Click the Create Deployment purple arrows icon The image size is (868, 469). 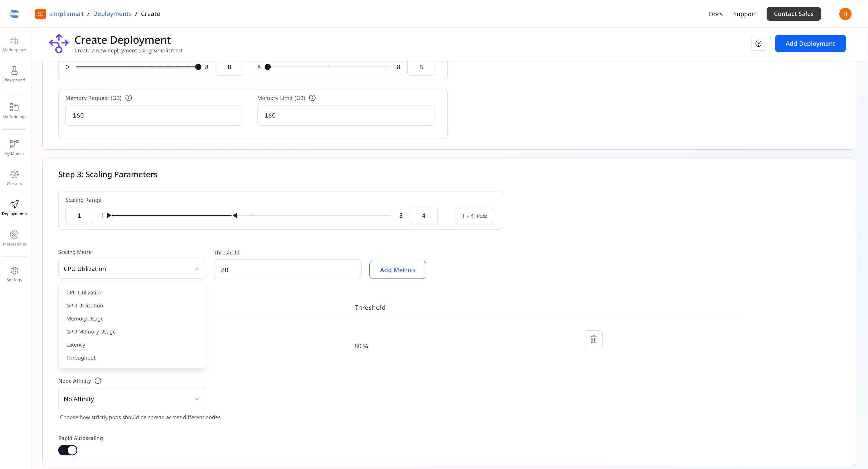59,43
